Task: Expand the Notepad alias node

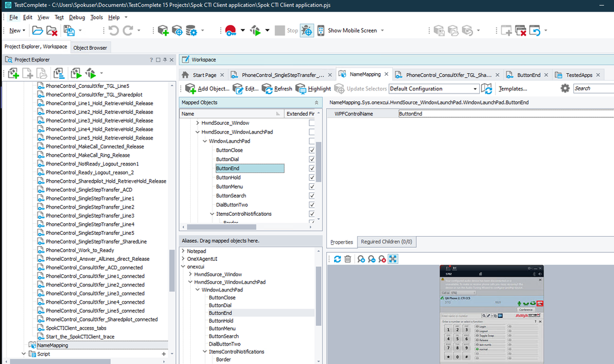Action: (183, 251)
